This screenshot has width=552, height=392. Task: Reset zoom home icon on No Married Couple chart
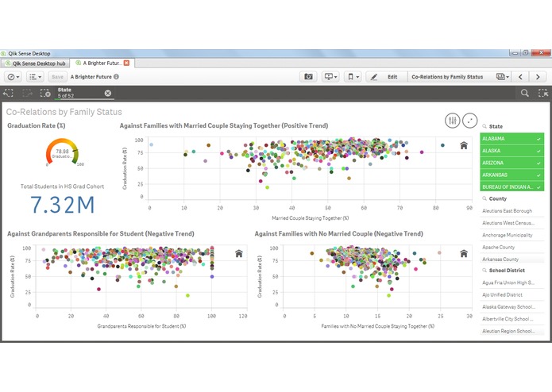[464, 253]
